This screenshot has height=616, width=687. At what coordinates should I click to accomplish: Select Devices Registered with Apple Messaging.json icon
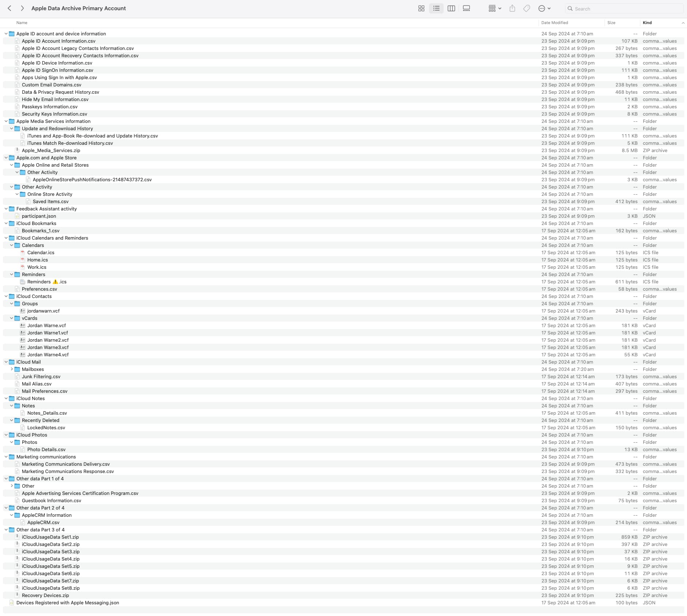pyautogui.click(x=12, y=603)
